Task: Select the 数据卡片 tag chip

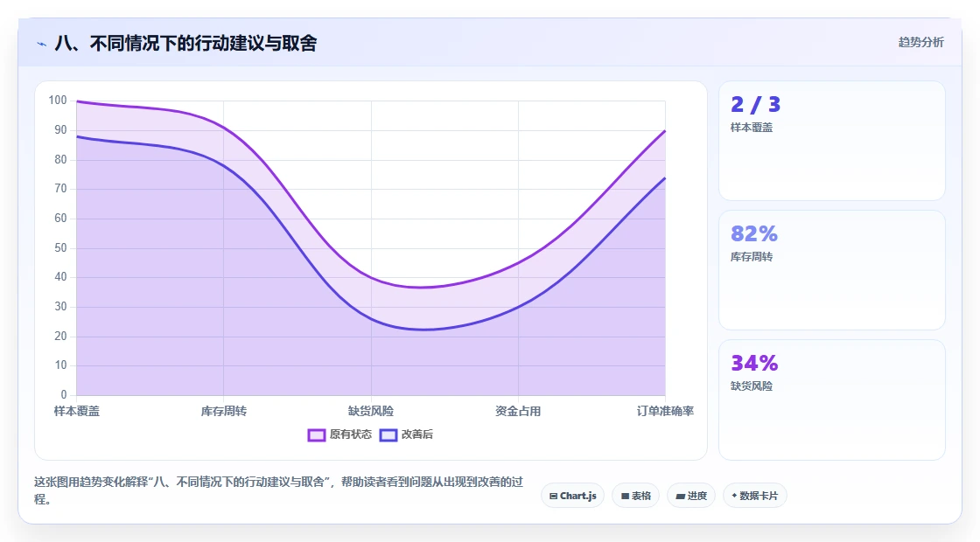Action: [x=754, y=496]
